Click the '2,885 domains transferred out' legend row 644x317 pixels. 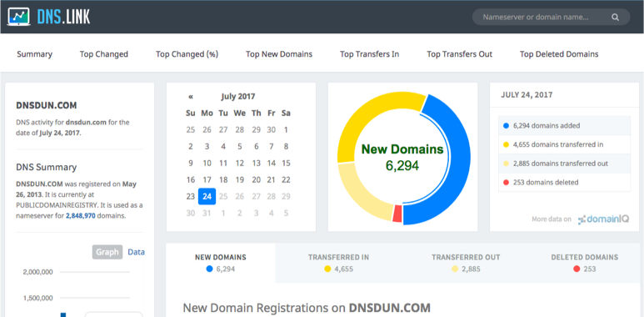tap(564, 164)
